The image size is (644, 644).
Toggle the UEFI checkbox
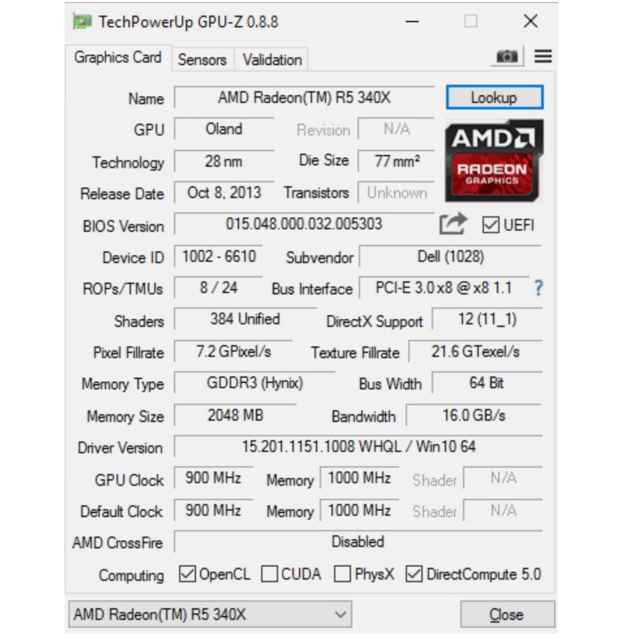click(x=491, y=225)
